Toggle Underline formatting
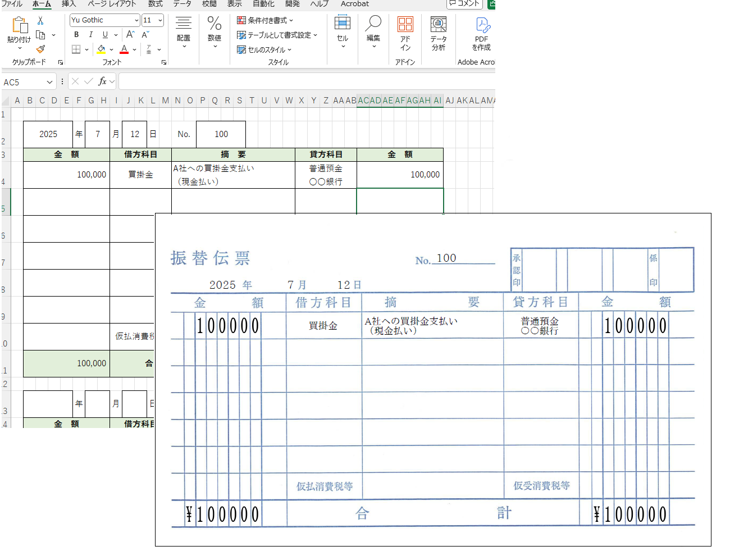The width and height of the screenshot is (730, 560). point(105,35)
